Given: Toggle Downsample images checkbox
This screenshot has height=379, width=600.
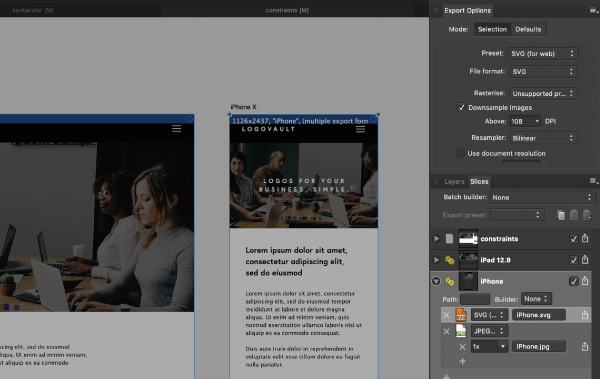Looking at the screenshot, I should [x=461, y=107].
